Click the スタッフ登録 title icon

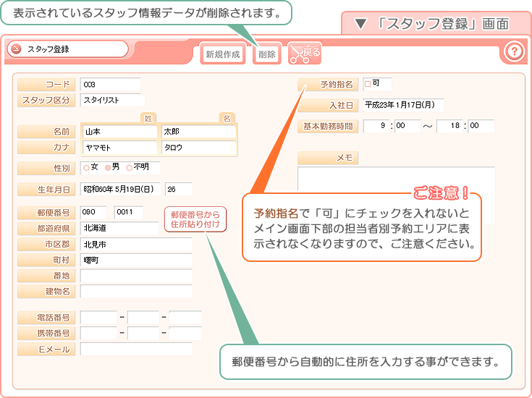tap(17, 49)
